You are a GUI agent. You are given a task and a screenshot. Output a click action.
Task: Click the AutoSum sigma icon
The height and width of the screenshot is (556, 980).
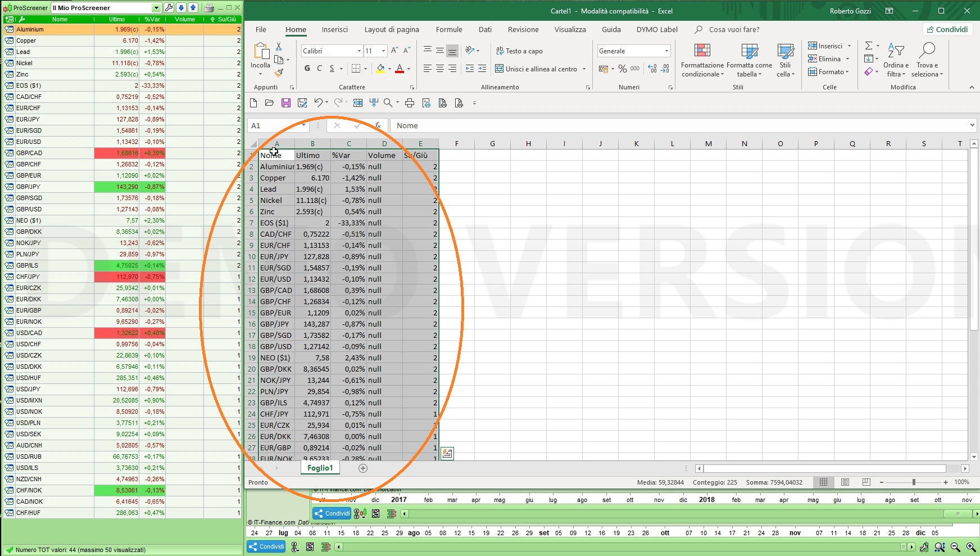point(869,46)
